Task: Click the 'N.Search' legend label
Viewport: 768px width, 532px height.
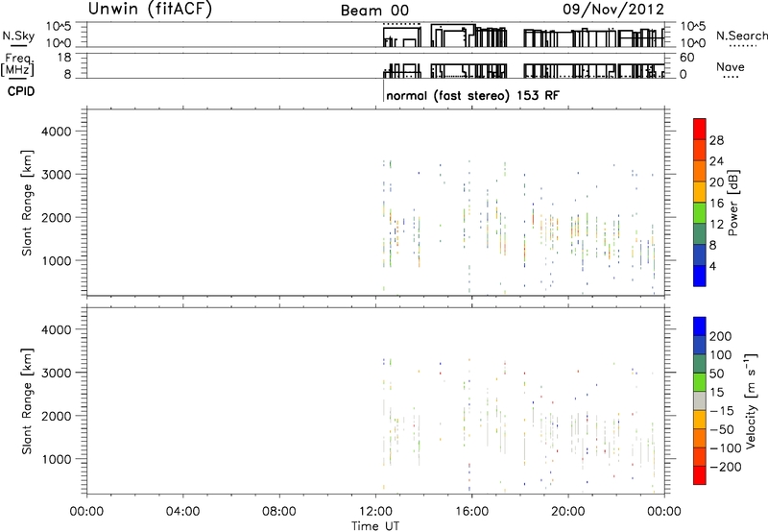Action: click(741, 36)
